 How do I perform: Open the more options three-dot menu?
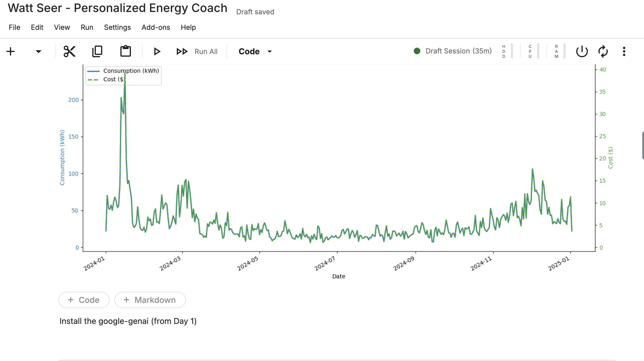pyautogui.click(x=624, y=51)
